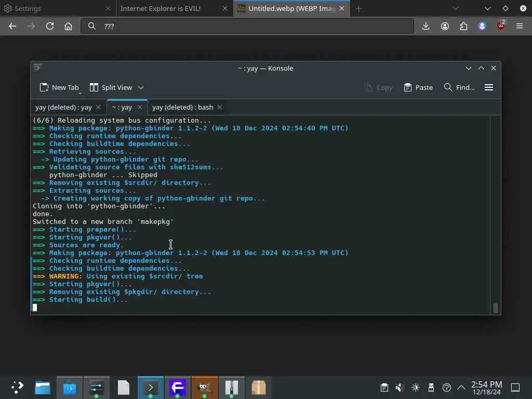The image size is (532, 399).
Task: Open the volume tray icon
Action: (400, 388)
